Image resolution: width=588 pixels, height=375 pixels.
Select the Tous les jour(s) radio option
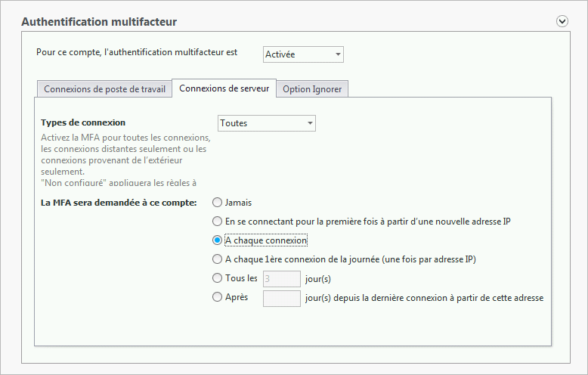click(217, 278)
